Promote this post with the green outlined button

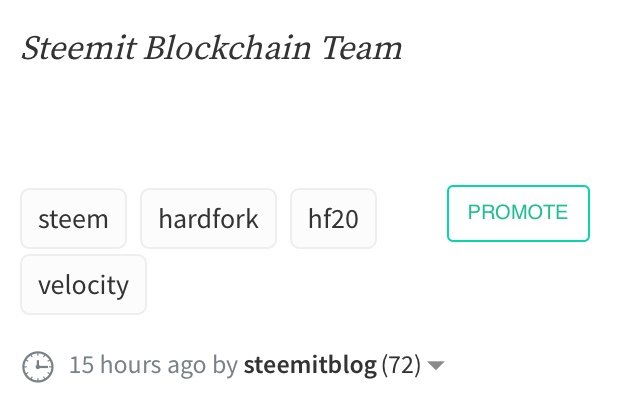517,213
